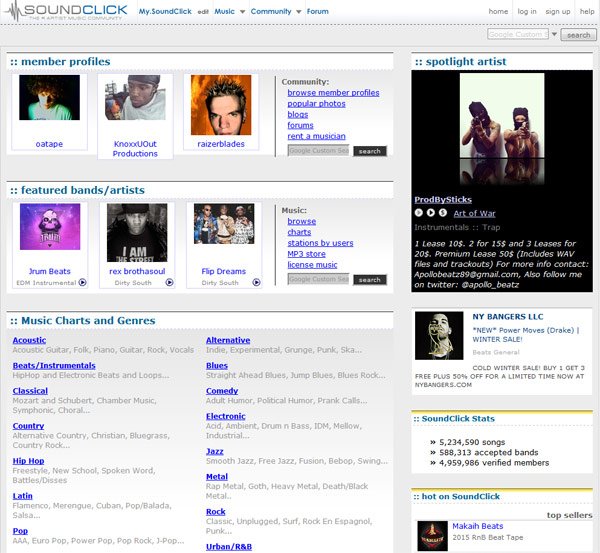
Task: Open the top search box dropdown arrow
Action: [x=554, y=34]
